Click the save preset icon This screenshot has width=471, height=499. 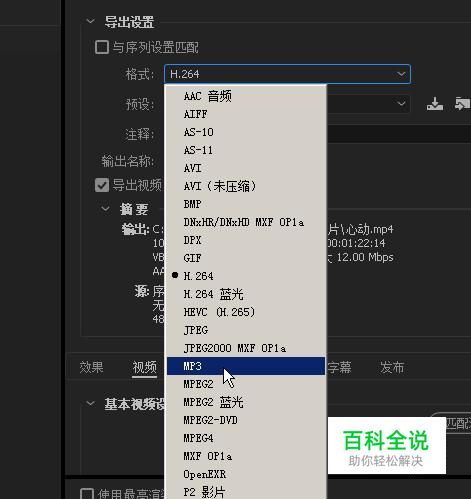coord(435,104)
